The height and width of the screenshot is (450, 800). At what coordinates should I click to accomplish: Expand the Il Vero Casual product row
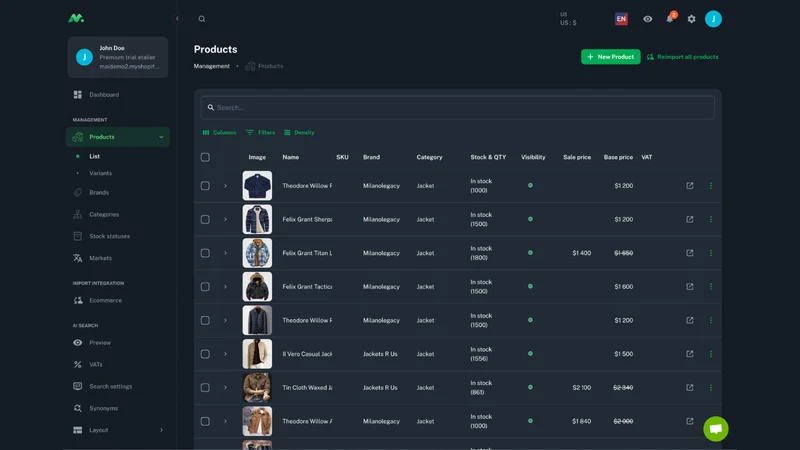click(225, 354)
